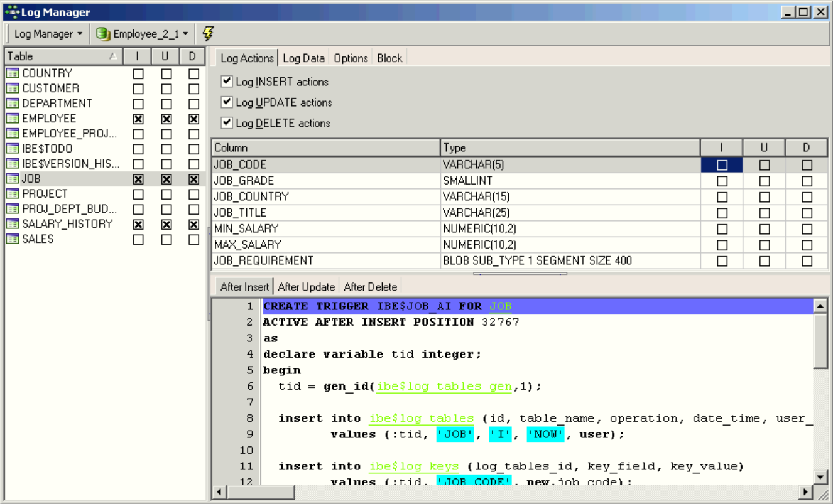The image size is (833, 504).
Task: Enable insert logging for CUSTOMER table
Action: coord(138,88)
